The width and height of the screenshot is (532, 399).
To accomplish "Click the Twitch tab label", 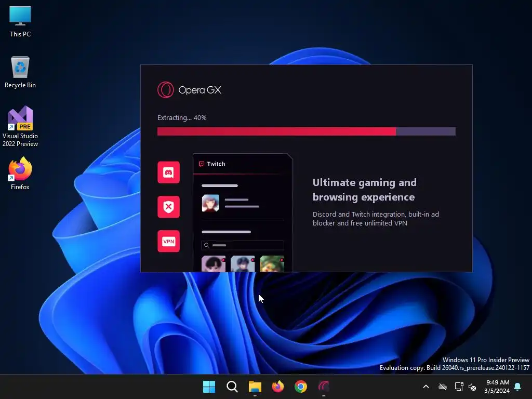I will (x=216, y=164).
